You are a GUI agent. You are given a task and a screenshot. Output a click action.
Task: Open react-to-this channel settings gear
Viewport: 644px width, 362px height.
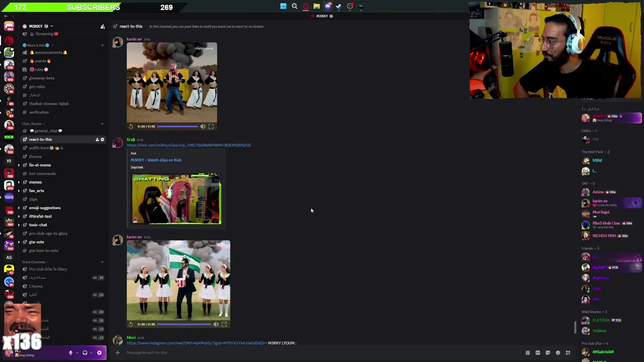click(102, 139)
